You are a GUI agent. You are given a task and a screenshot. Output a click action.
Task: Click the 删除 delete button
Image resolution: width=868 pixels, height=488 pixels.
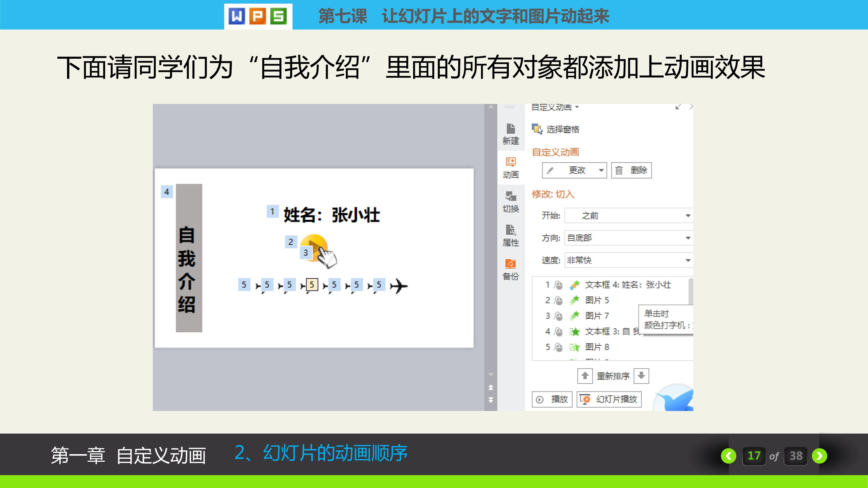click(x=631, y=170)
